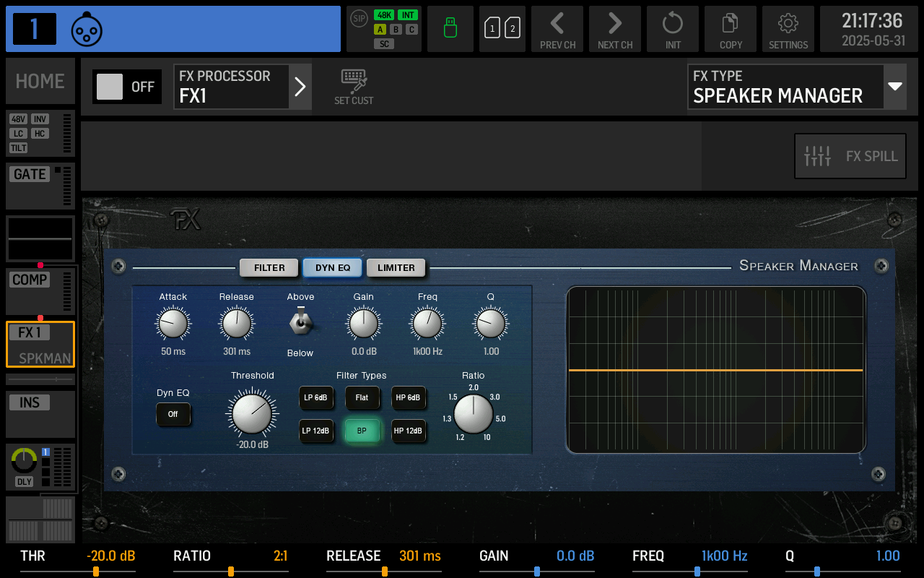Initialize the channel with the INIT icon
This screenshot has width=924, height=578.
[x=672, y=29]
